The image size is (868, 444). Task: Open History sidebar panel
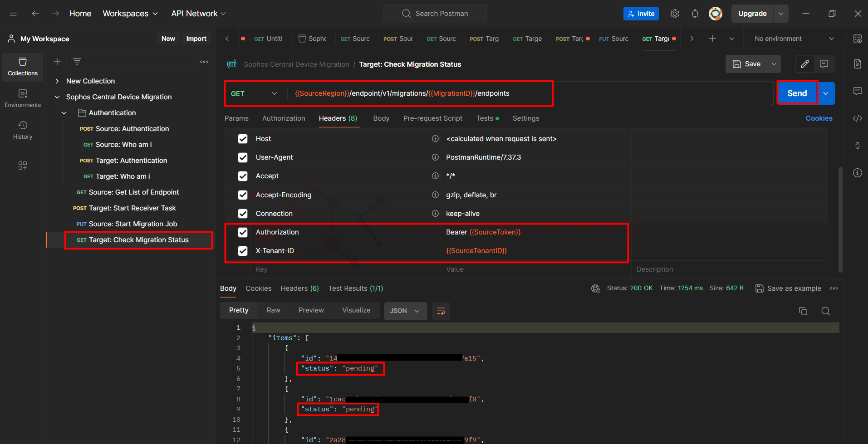(23, 130)
